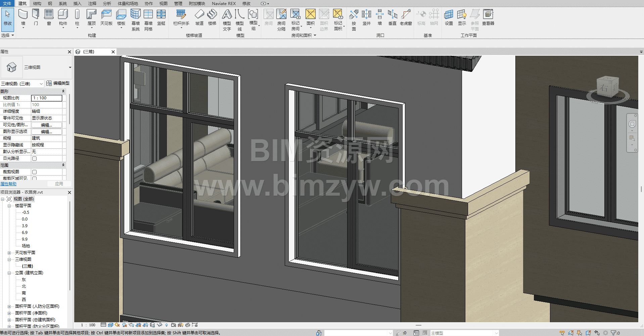644x336 pixels.
Task: Select the 楼梯 (Stair) tool
Action: pyautogui.click(x=212, y=17)
